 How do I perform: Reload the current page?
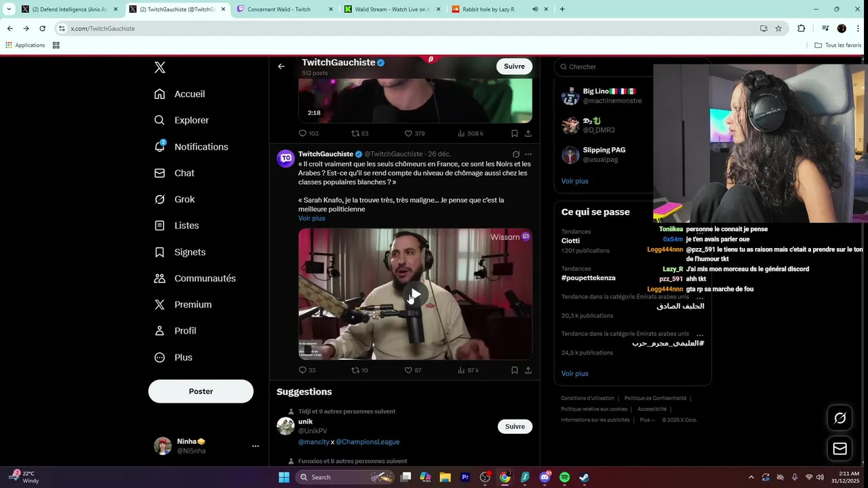click(42, 28)
